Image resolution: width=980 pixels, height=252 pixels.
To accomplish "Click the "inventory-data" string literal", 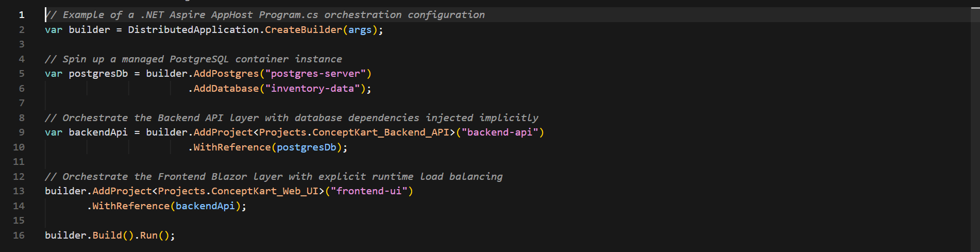I will pos(312,89).
